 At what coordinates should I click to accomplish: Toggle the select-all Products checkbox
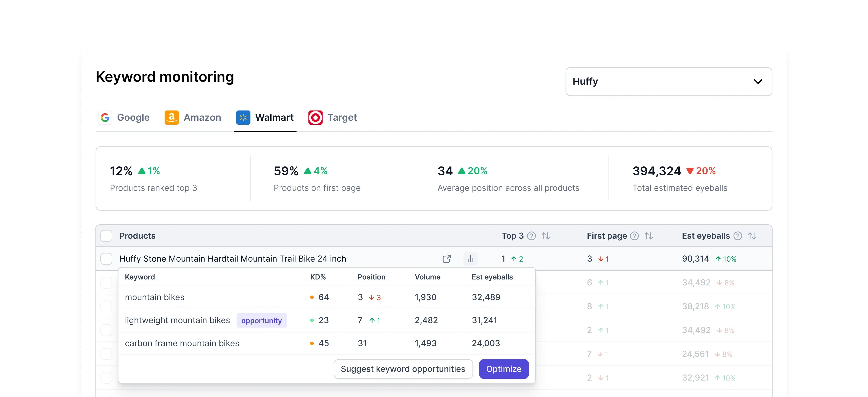(x=106, y=236)
